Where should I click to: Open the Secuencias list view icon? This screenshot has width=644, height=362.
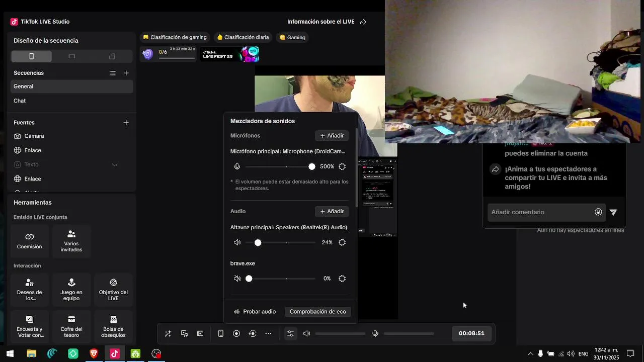pos(113,73)
